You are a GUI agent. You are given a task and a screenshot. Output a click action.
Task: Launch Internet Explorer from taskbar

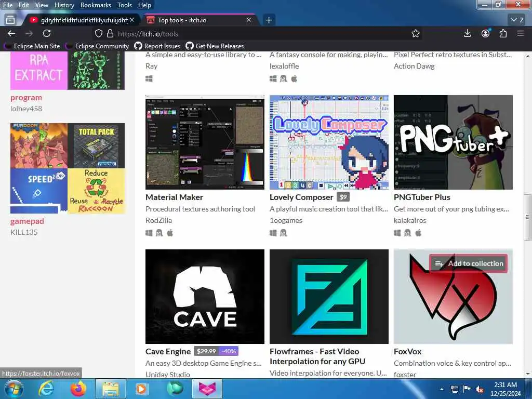click(x=46, y=389)
